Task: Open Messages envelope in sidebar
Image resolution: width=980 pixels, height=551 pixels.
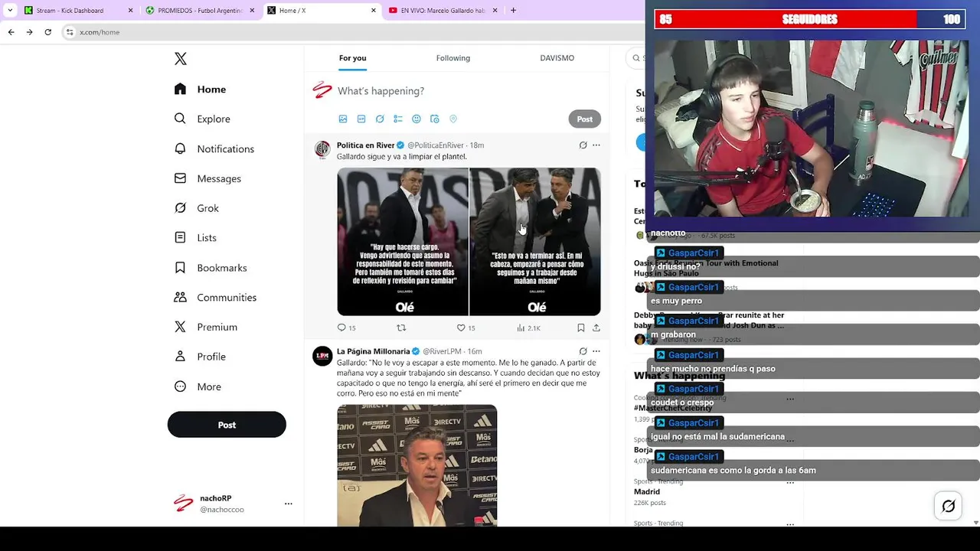Action: click(180, 178)
